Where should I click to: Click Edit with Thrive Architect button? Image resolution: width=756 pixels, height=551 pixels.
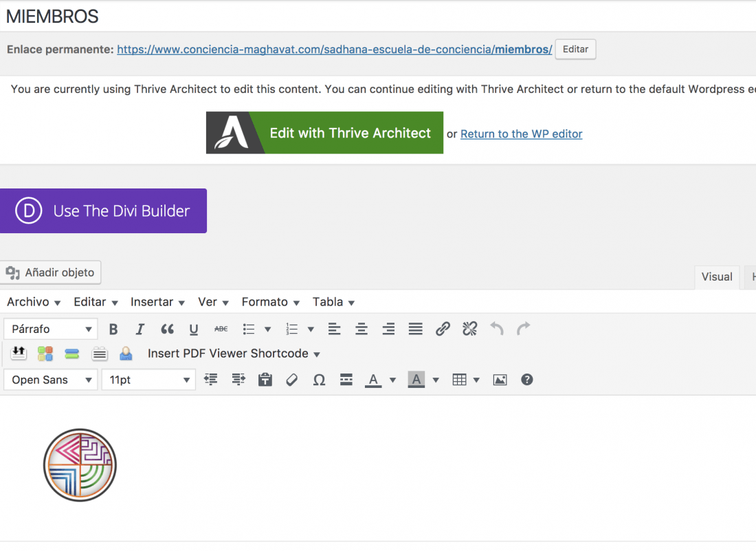pos(324,133)
